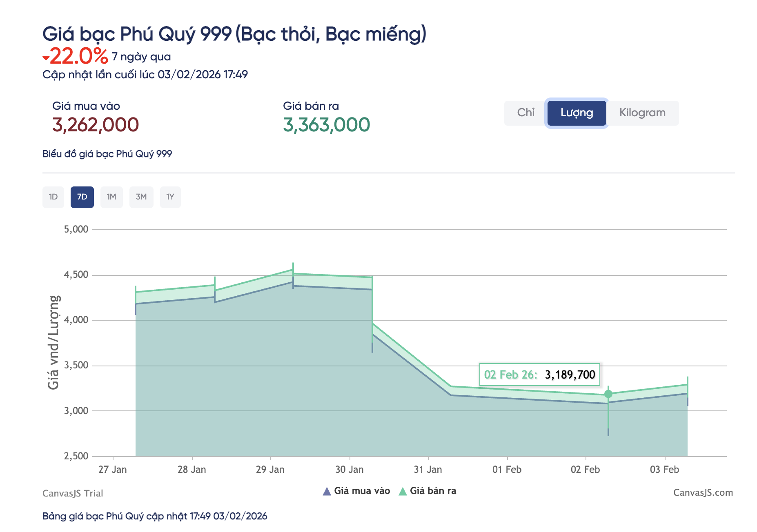
Task: Show the 1Y chart range
Action: 170,197
